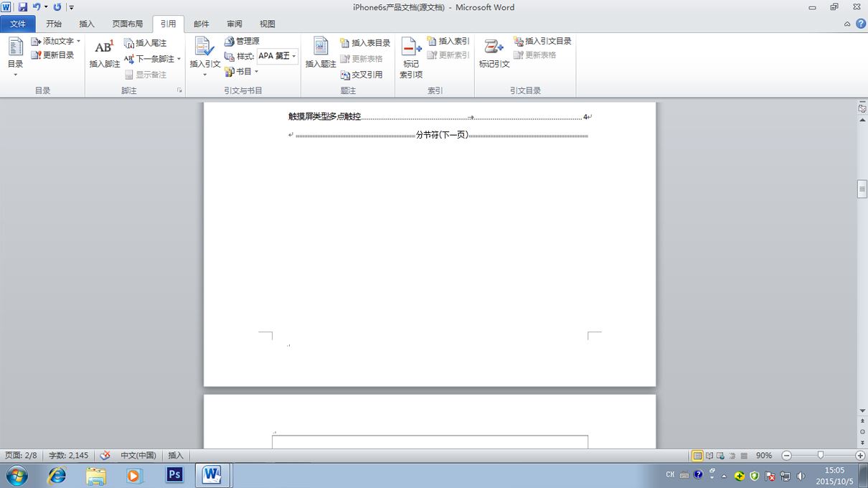Switch to the 审阅 review tab
868x488 pixels.
235,24
